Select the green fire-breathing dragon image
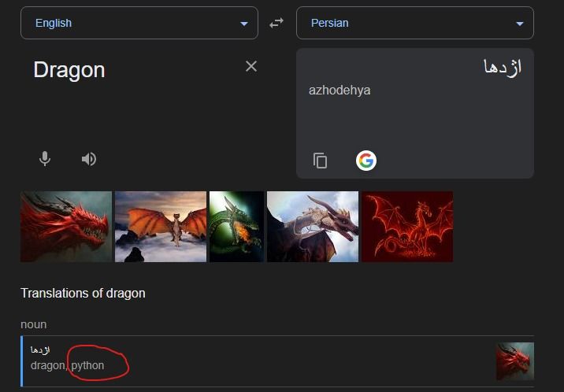Screen dimensions: 564x392 tap(236, 227)
